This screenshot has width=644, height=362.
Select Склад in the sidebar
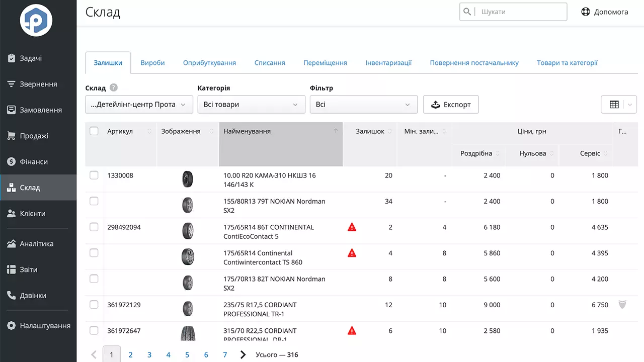pos(38,188)
